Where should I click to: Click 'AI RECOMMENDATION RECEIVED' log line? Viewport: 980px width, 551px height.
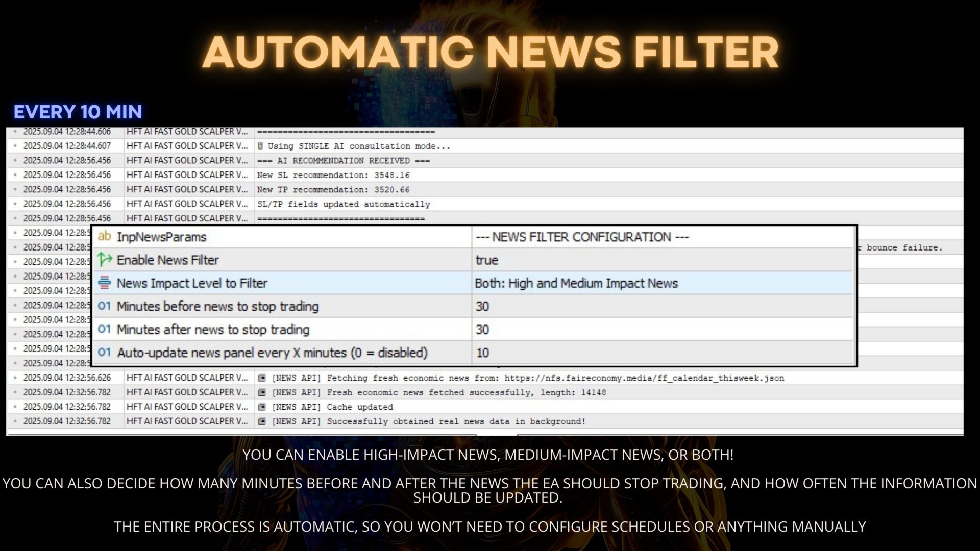click(344, 161)
